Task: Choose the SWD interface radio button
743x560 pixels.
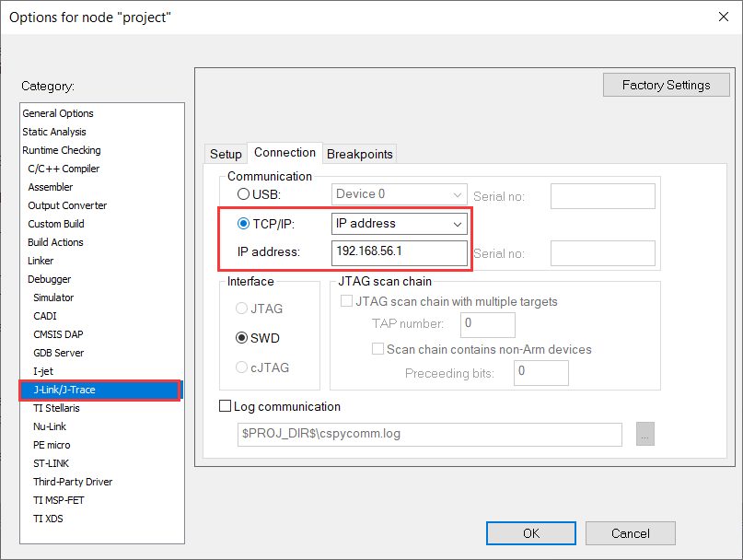Action: [x=241, y=338]
